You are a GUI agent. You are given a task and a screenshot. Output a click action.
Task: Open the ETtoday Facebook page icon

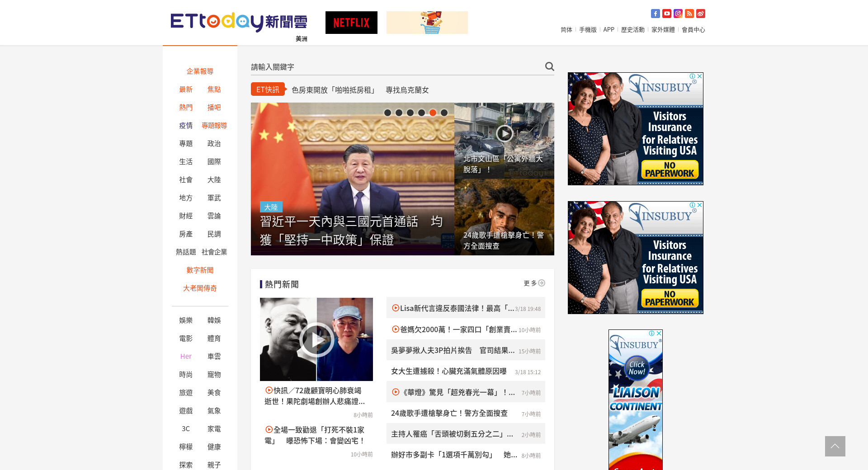[655, 14]
